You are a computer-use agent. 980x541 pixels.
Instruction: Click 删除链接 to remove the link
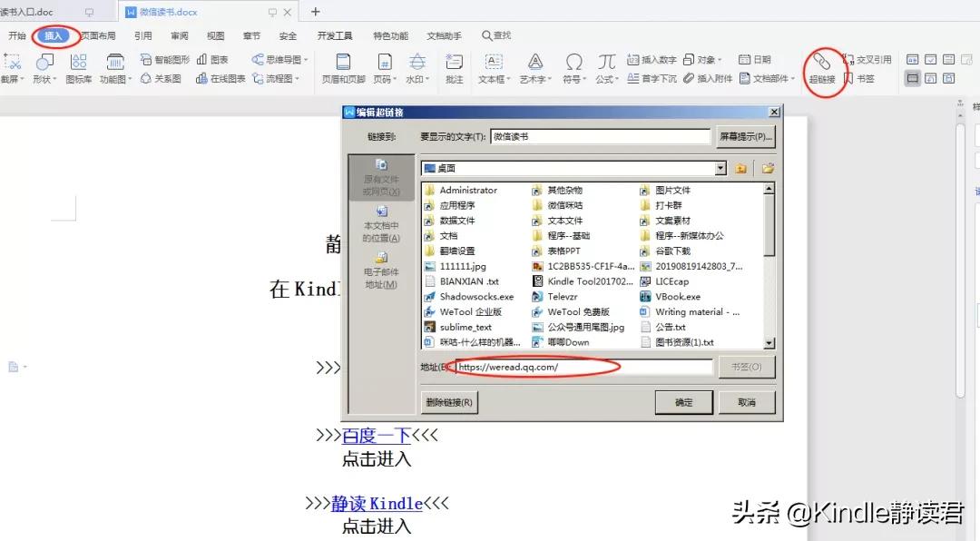coord(448,401)
